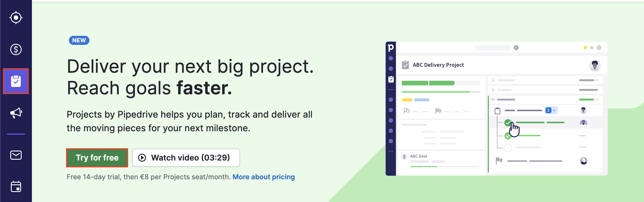This screenshot has height=202, width=644.
Task: Play the Watch video (03:29) button
Action: [186, 158]
